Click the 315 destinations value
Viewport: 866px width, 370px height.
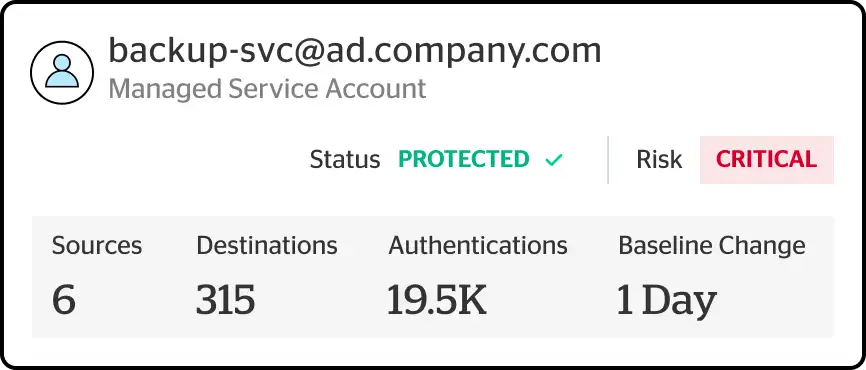pos(226,300)
